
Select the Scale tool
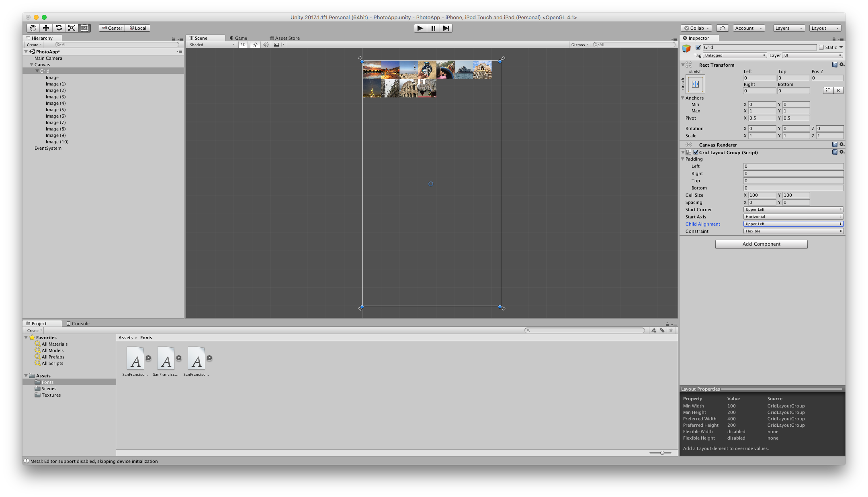click(x=72, y=28)
